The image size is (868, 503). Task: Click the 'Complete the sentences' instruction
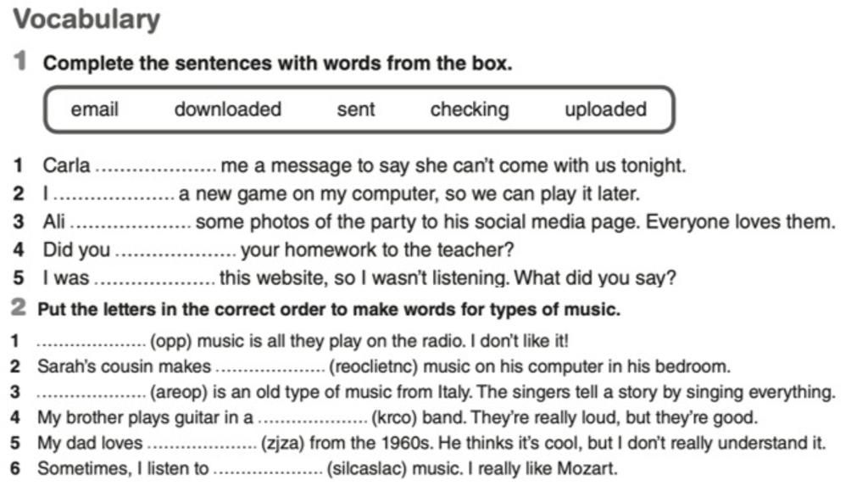pos(278,63)
